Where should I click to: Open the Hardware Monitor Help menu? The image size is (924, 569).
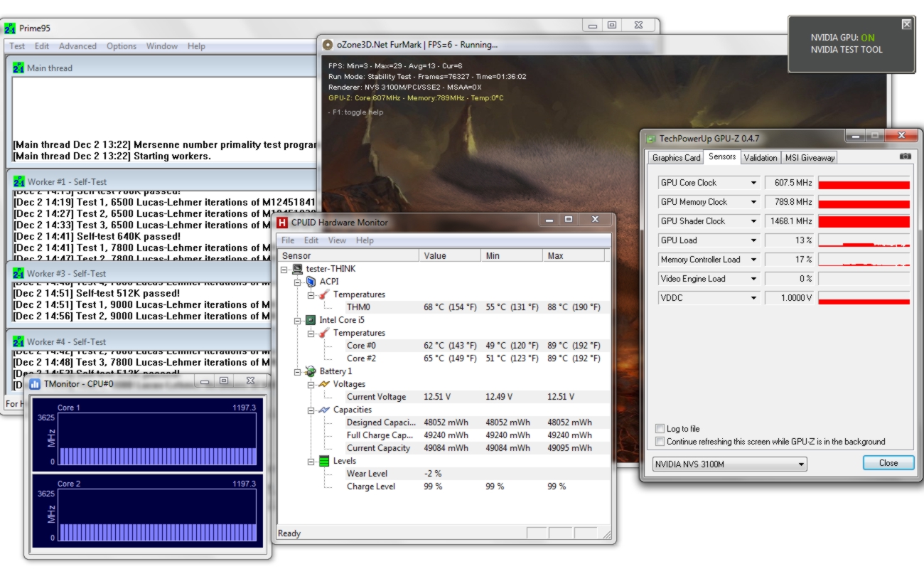tap(365, 240)
